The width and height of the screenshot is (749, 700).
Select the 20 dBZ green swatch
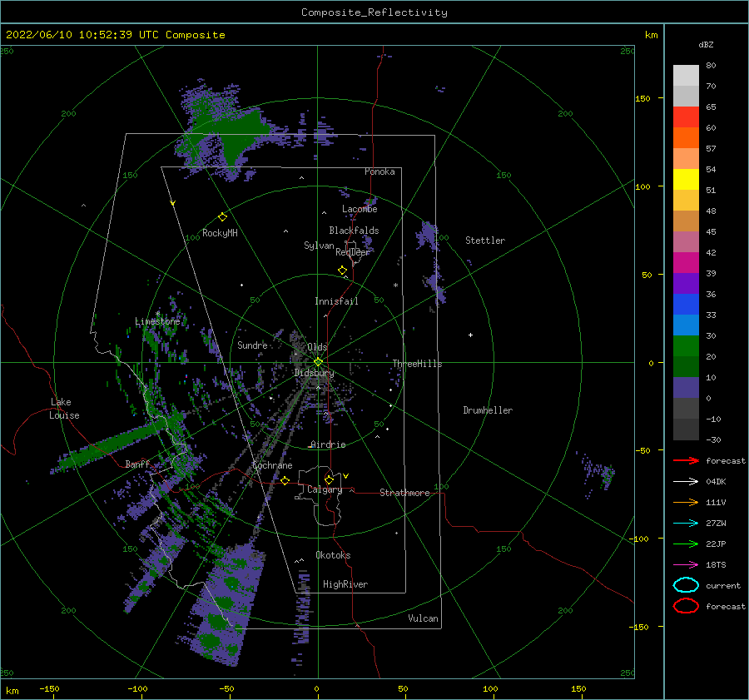coord(686,346)
